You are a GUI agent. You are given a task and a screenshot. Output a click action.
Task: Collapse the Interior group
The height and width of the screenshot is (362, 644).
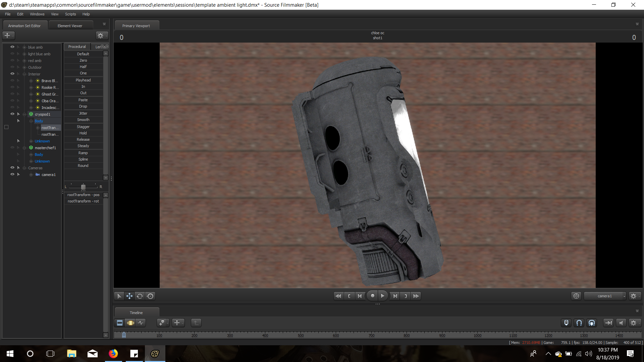pos(24,74)
